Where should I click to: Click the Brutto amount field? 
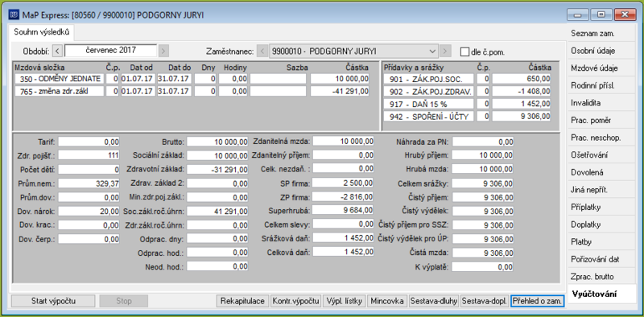[x=217, y=142]
